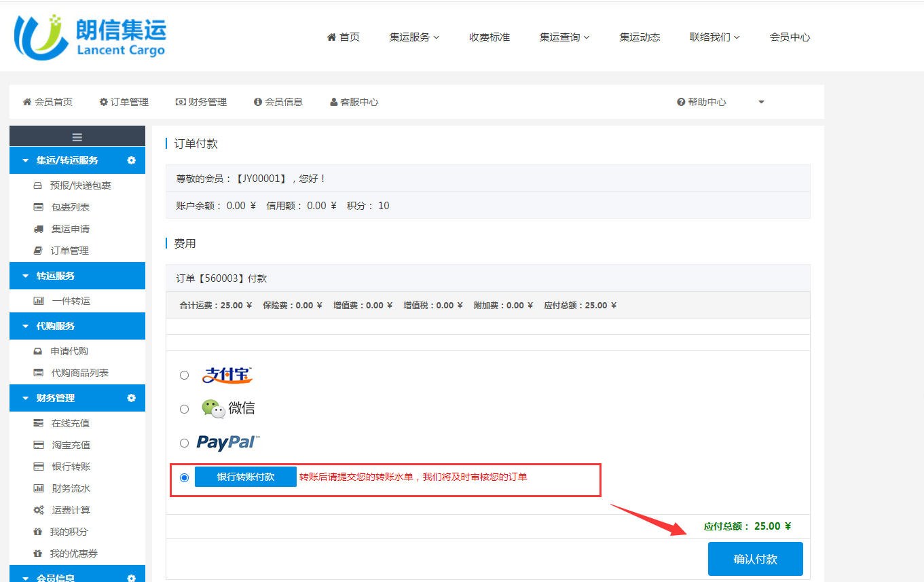Open the 运费计算 sidebar link
Screen dimensions: 924x582
pyautogui.click(x=71, y=510)
